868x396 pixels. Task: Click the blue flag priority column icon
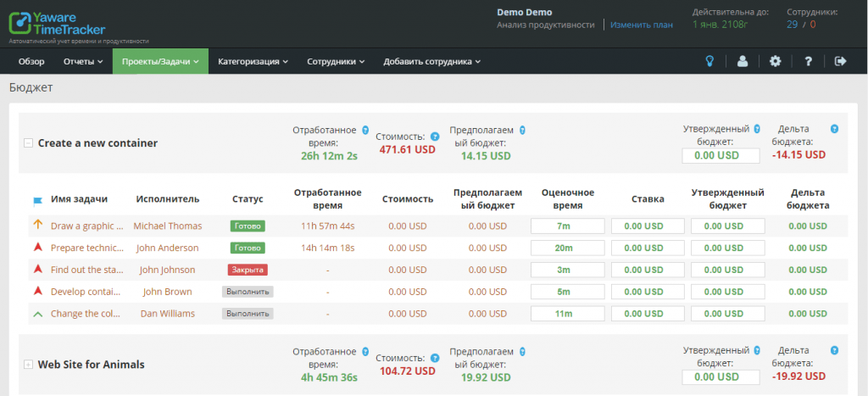point(37,200)
